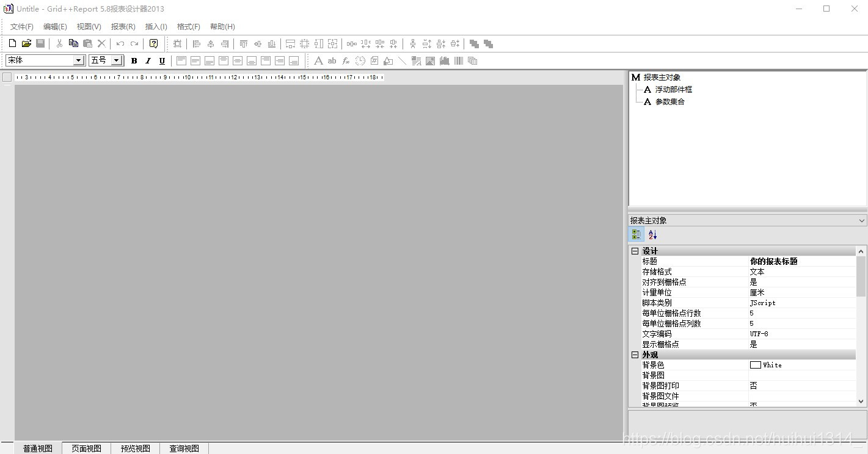Redo the last action
This screenshot has width=868, height=454.
point(134,43)
